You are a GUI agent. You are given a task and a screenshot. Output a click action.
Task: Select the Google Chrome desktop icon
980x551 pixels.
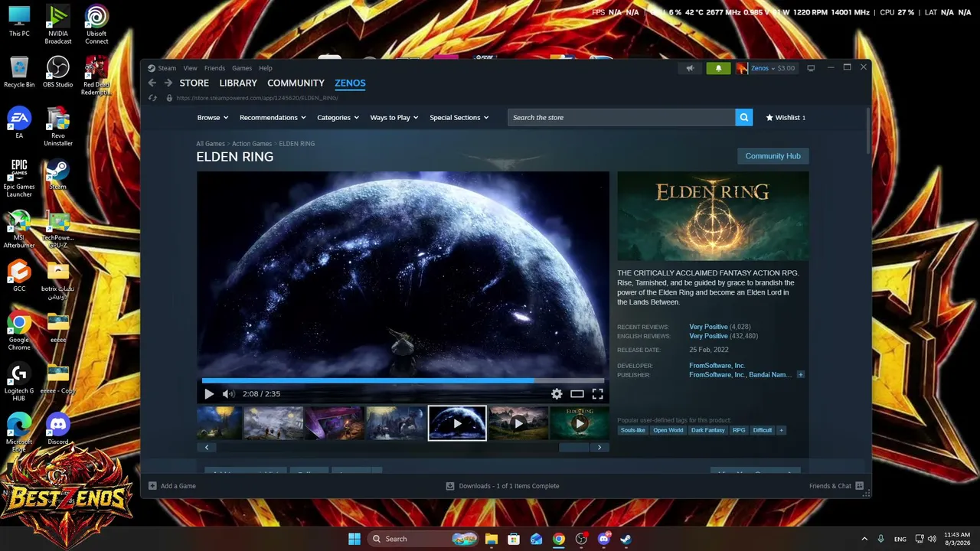coord(19,332)
